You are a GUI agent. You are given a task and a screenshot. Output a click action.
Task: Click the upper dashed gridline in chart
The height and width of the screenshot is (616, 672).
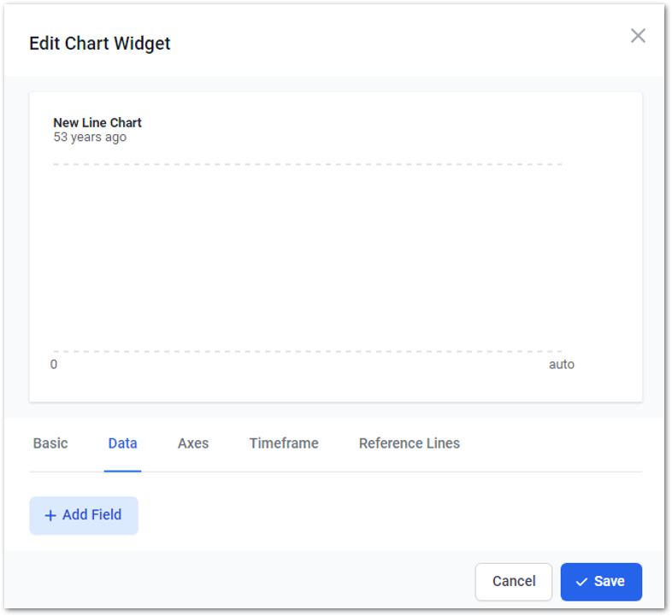coord(308,164)
